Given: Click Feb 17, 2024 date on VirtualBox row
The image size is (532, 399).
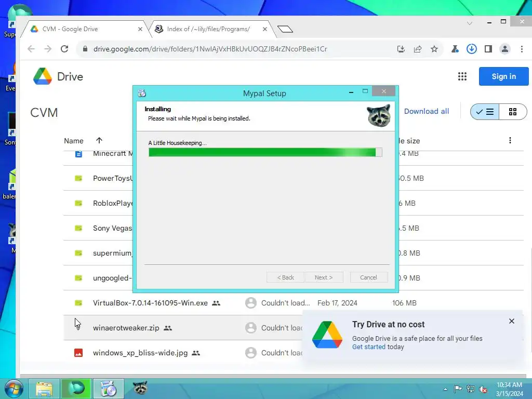Looking at the screenshot, I should pyautogui.click(x=337, y=303).
